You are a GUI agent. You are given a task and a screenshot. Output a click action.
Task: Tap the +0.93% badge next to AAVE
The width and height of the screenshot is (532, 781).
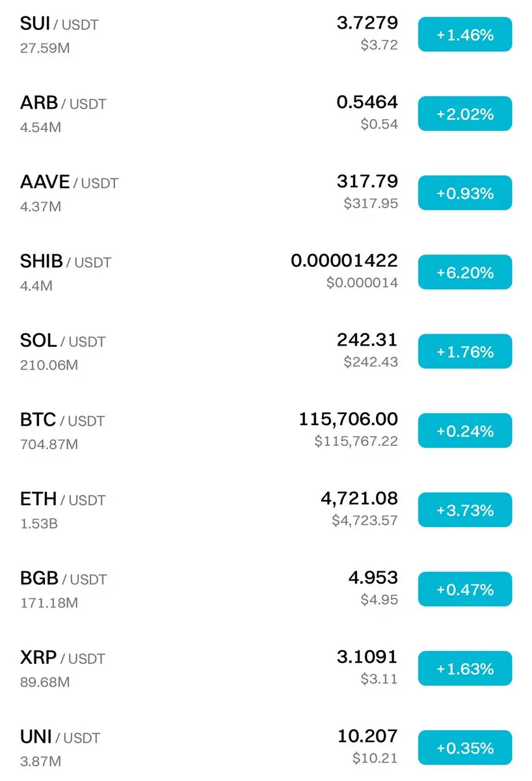point(465,193)
